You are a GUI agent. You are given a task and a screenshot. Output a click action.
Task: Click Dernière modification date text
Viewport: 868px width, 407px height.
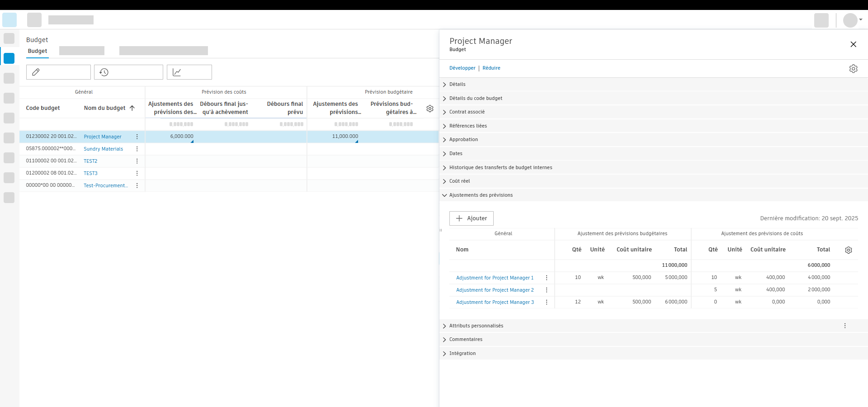[x=809, y=218]
